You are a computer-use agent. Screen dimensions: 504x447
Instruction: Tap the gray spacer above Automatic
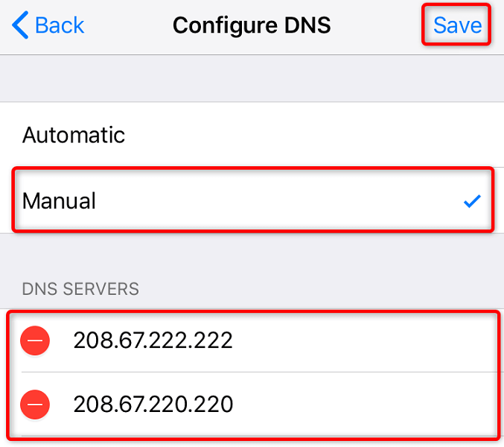tap(252, 78)
